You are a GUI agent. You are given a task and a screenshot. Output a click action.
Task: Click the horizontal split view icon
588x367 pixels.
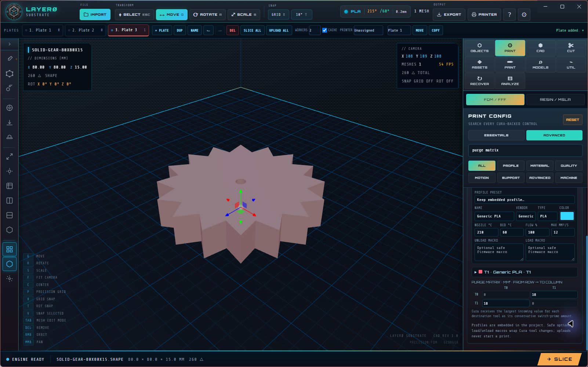10,215
